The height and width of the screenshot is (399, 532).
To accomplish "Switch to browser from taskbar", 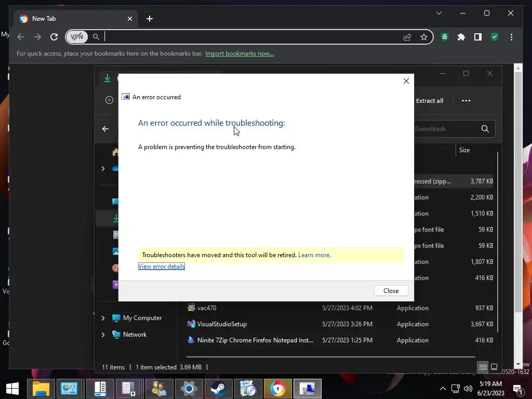I will point(277,389).
